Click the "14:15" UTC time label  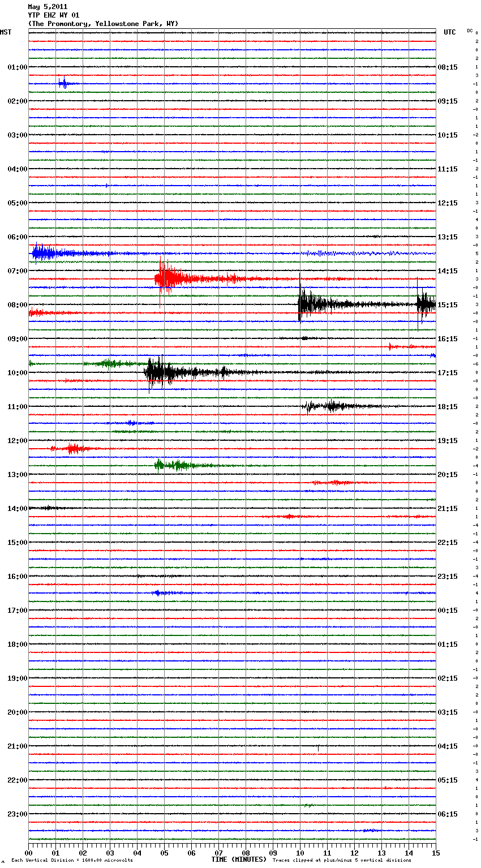click(x=448, y=271)
